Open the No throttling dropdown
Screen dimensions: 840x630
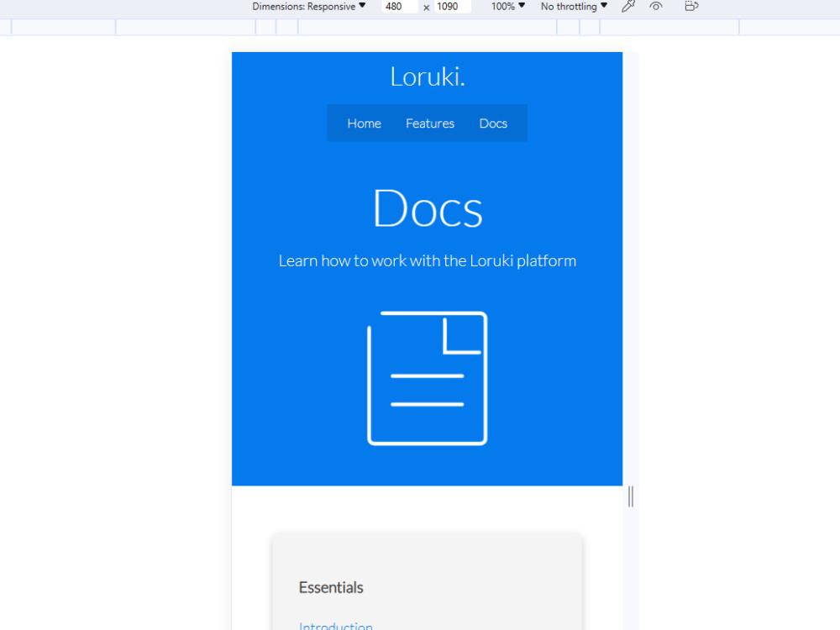pos(574,7)
